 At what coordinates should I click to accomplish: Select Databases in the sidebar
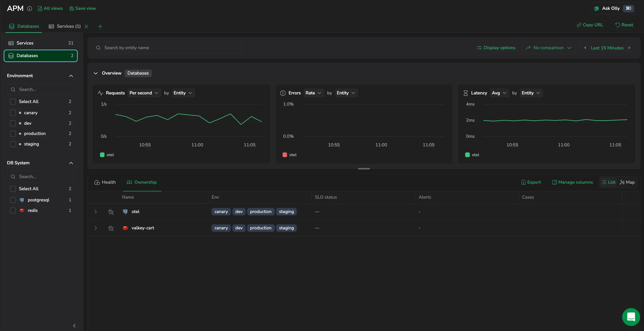point(41,55)
